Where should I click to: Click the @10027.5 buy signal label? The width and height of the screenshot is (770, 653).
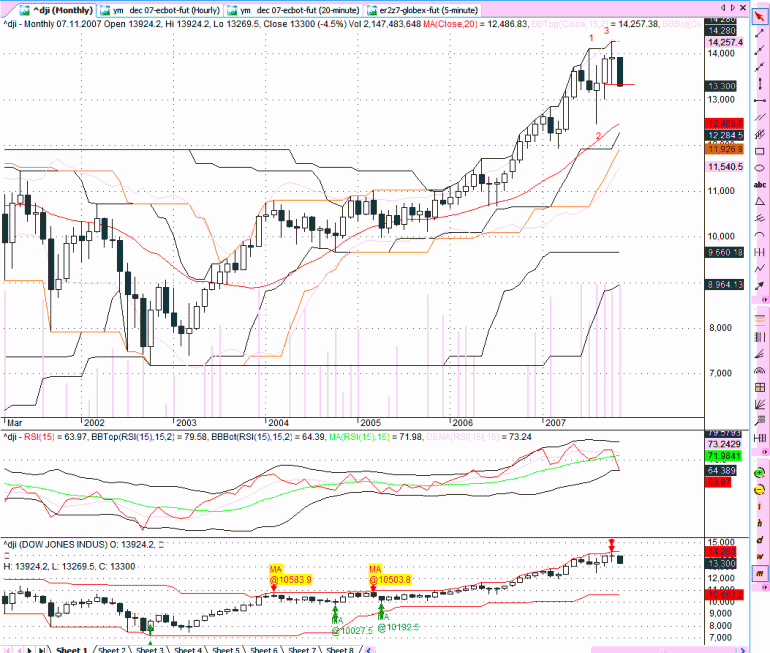[x=352, y=630]
